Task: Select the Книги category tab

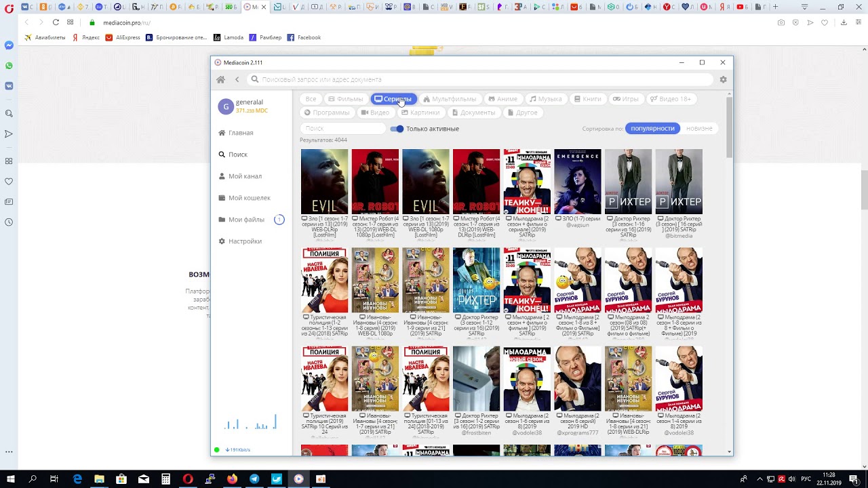Action: coord(587,99)
